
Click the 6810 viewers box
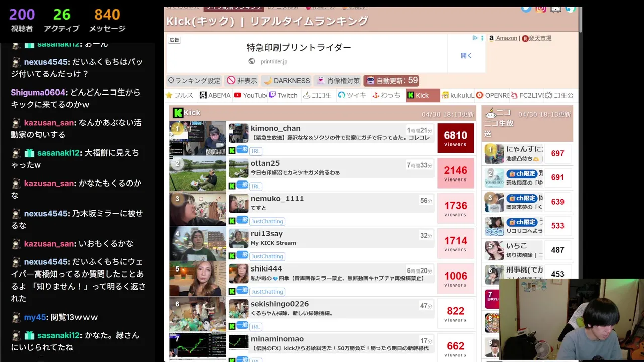coord(456,138)
